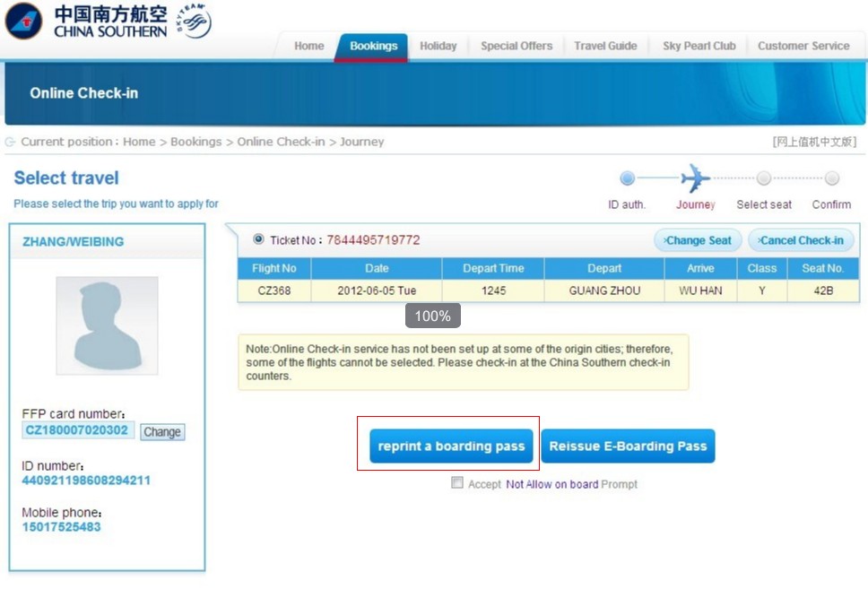Open the Sky Pearl Club tab
Screen dimensions: 868x598
(699, 47)
